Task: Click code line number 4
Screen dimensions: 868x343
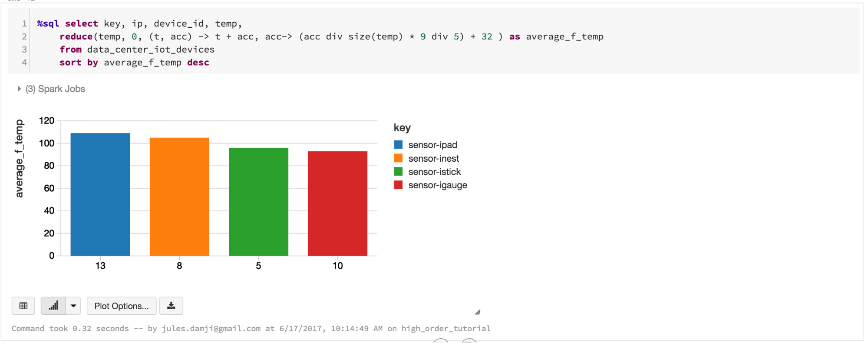Action: (24, 63)
